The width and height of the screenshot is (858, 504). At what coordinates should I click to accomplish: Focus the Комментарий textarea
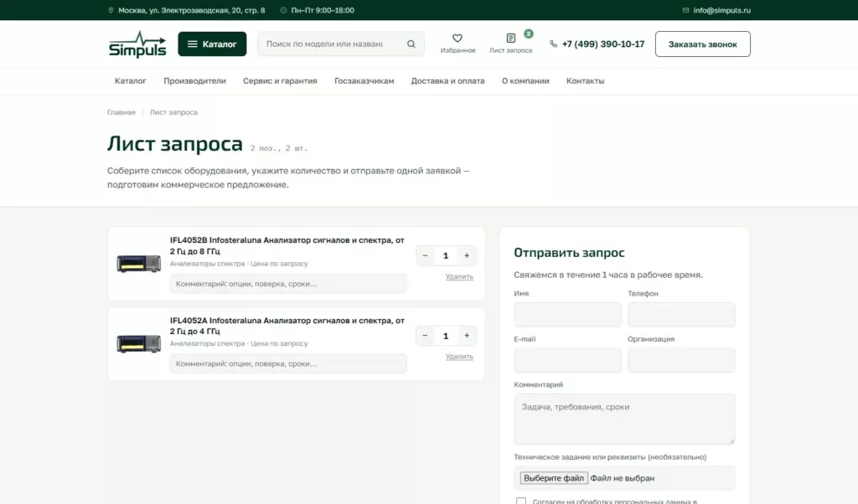624,419
